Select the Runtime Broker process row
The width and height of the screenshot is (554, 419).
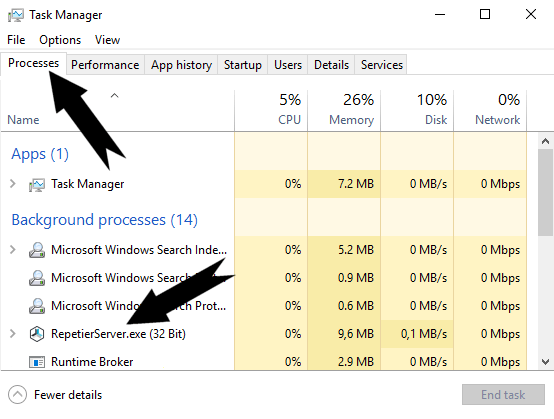coord(263,362)
